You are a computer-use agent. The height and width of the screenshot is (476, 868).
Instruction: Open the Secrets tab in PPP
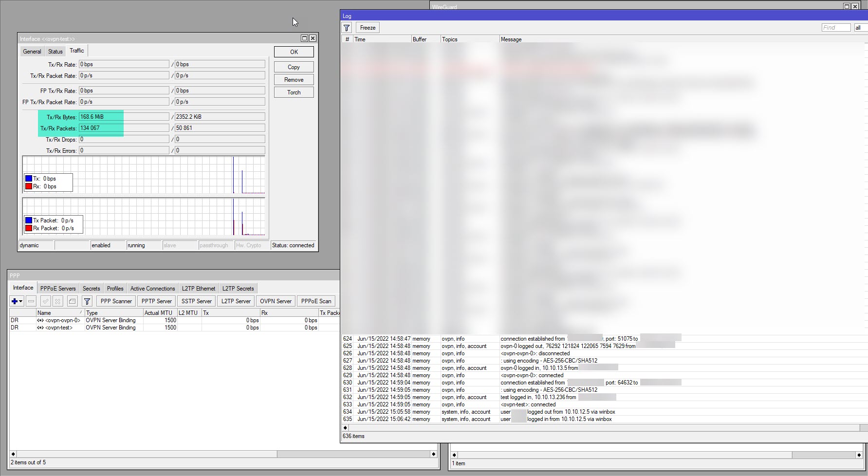click(92, 289)
